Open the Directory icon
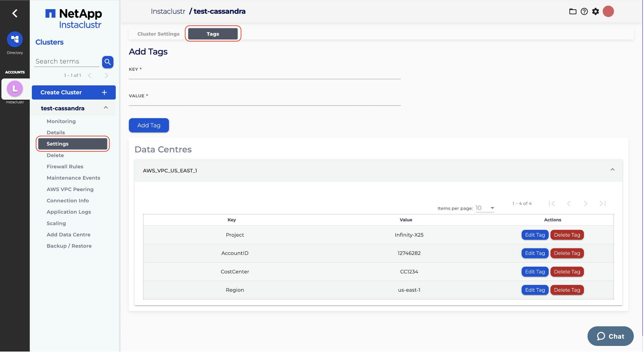644x353 pixels. (x=15, y=39)
